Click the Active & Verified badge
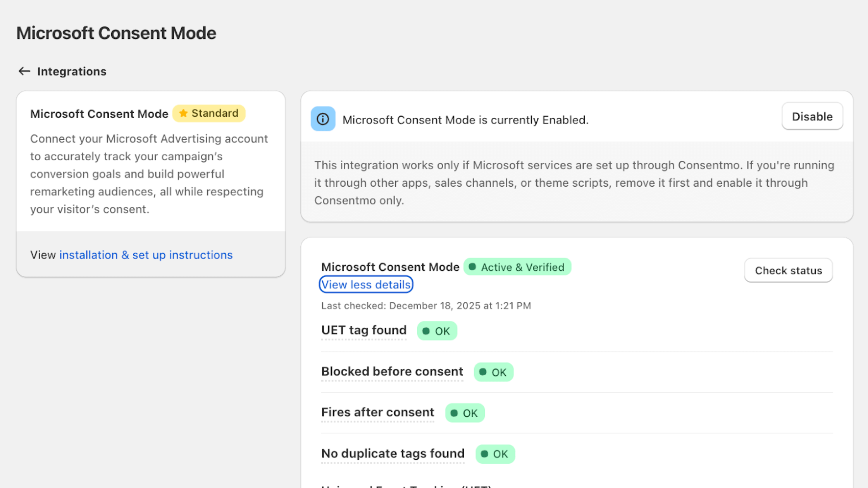This screenshot has height=488, width=868. 517,267
